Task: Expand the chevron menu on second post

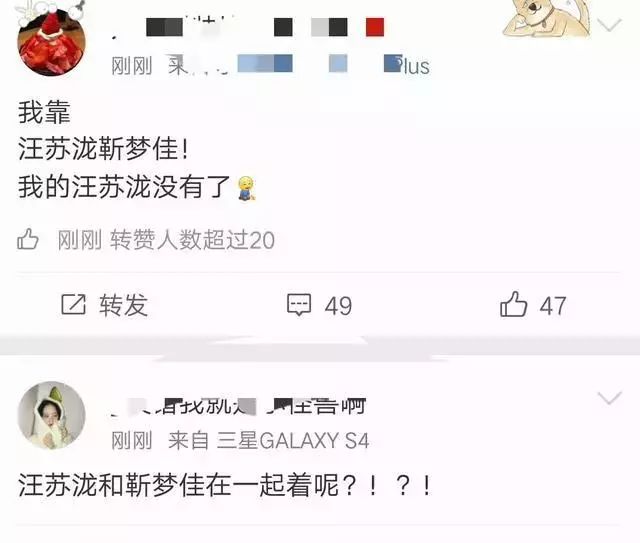Action: pos(609,398)
